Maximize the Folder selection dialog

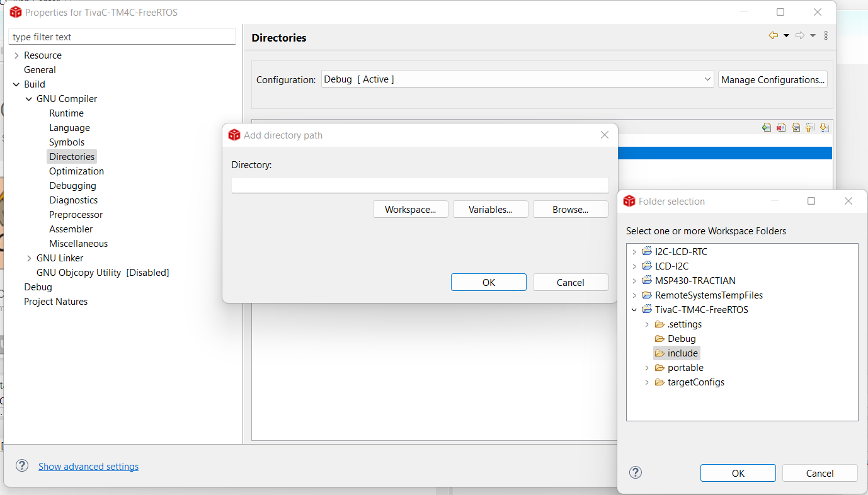tap(811, 201)
